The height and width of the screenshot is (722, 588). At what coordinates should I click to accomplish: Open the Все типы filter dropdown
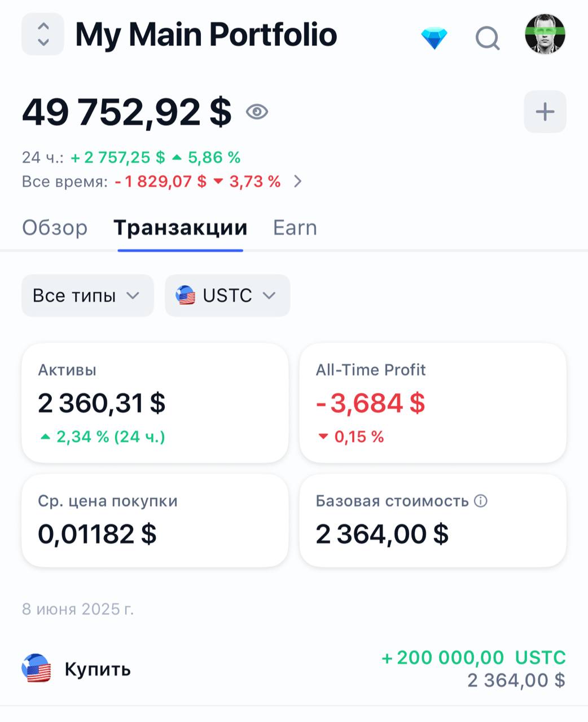(x=87, y=296)
